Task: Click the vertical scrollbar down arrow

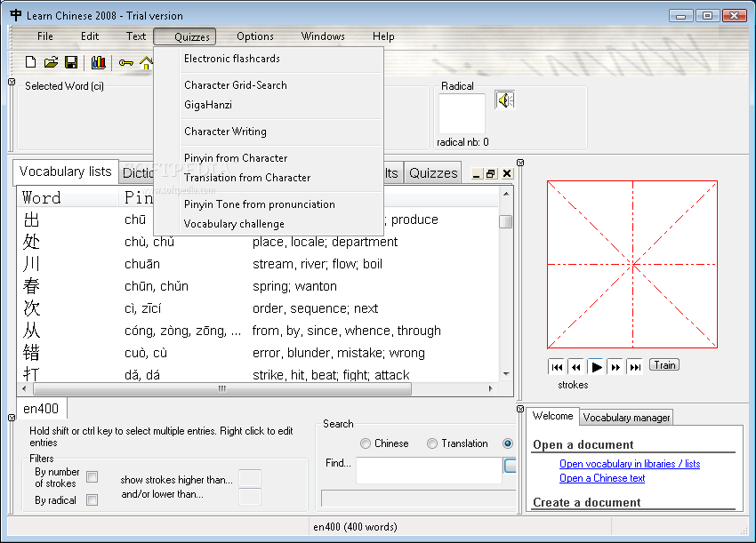Action: tap(506, 374)
